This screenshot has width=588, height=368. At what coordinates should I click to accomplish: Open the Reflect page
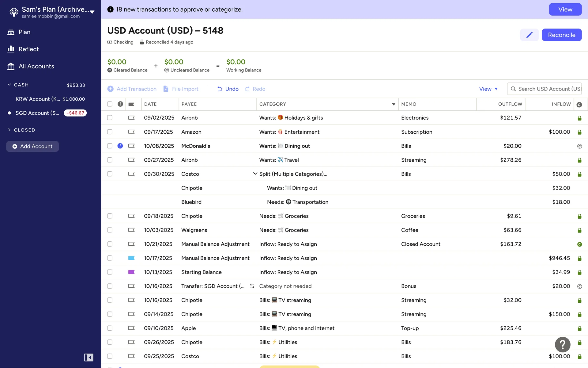[28, 49]
